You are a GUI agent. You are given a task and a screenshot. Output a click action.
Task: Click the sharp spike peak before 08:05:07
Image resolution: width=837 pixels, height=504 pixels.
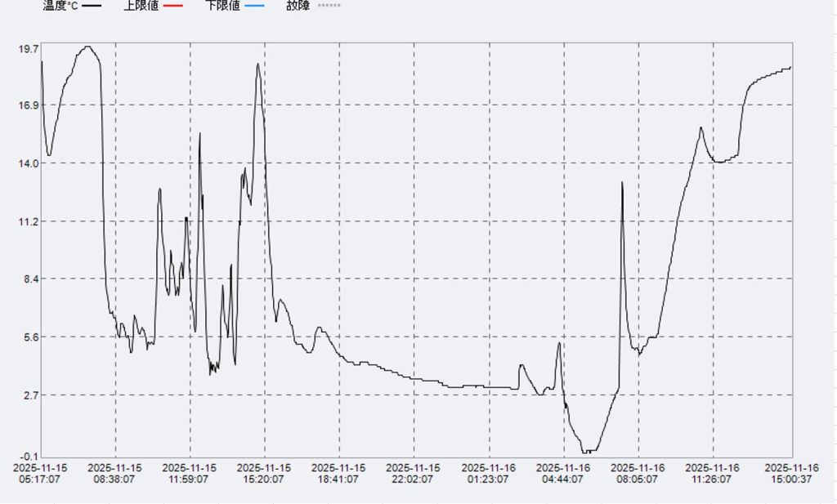coord(622,182)
